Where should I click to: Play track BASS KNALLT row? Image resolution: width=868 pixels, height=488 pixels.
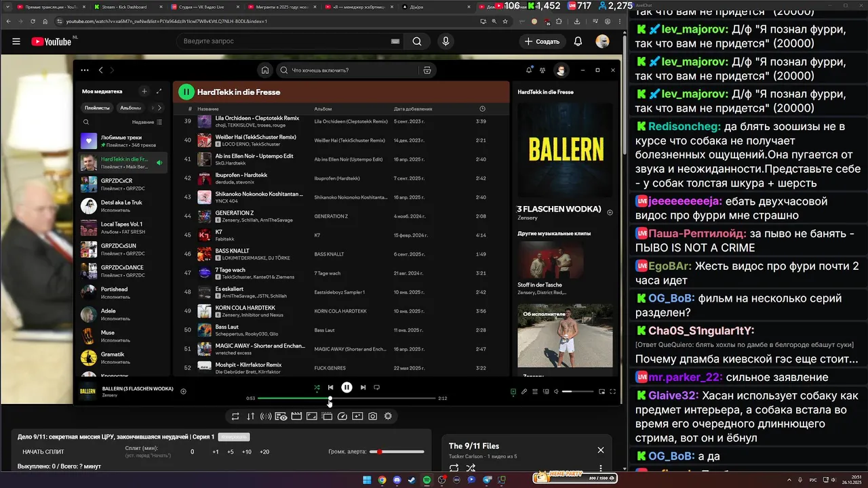click(x=340, y=254)
